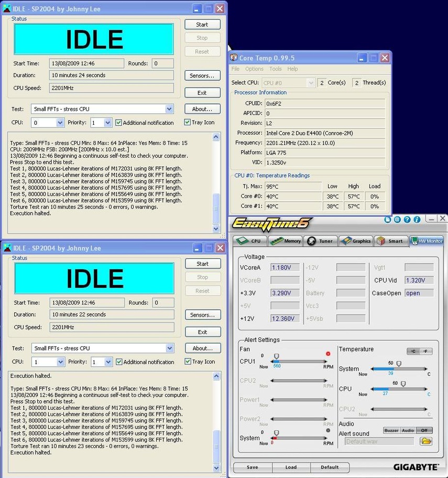Screen dimensions: 448x478
Task: Go to the EasyTune6 Tuner tab
Action: click(x=321, y=241)
